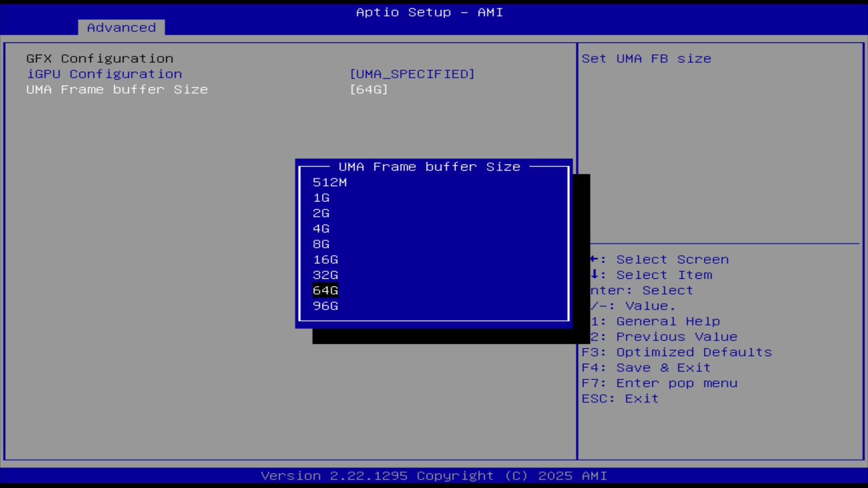The width and height of the screenshot is (868, 488).
Task: Set frame buffer to 16G
Action: [x=325, y=260]
